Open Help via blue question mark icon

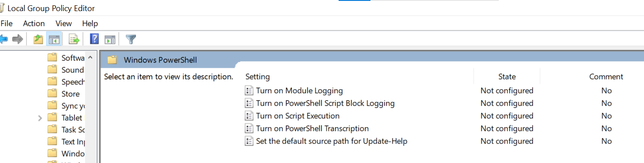coord(94,39)
